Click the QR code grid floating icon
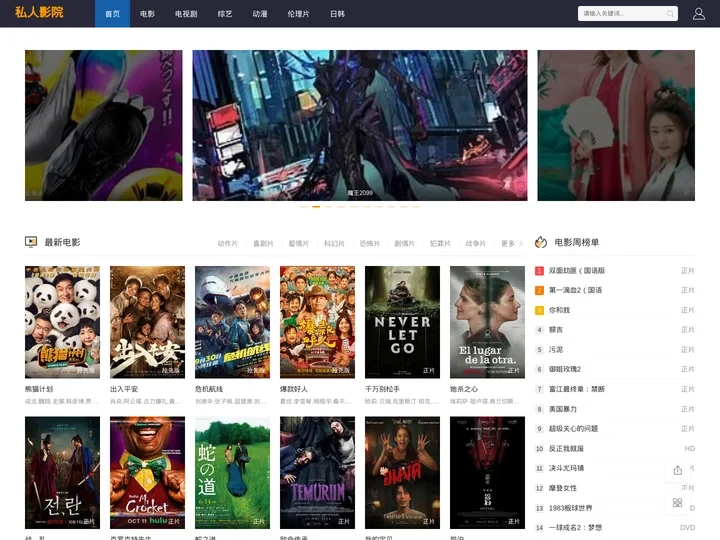720x540 pixels. coord(677,502)
